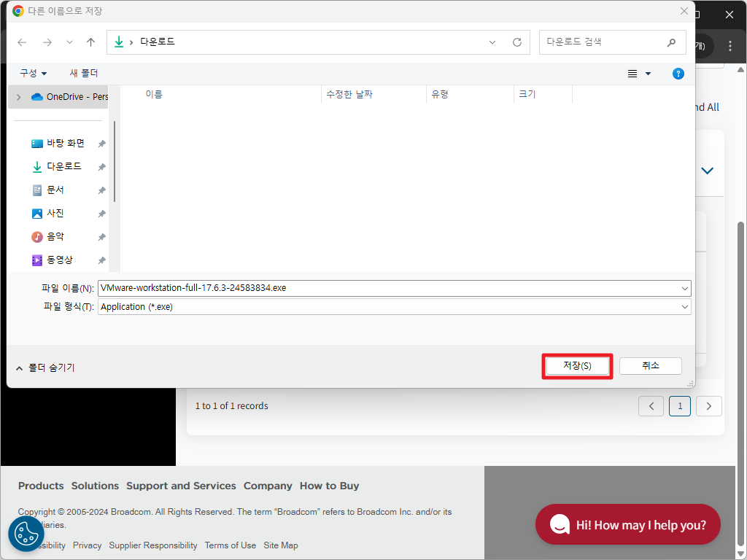
Task: Collapse folders with 폴더 숨기기
Action: (x=45, y=367)
